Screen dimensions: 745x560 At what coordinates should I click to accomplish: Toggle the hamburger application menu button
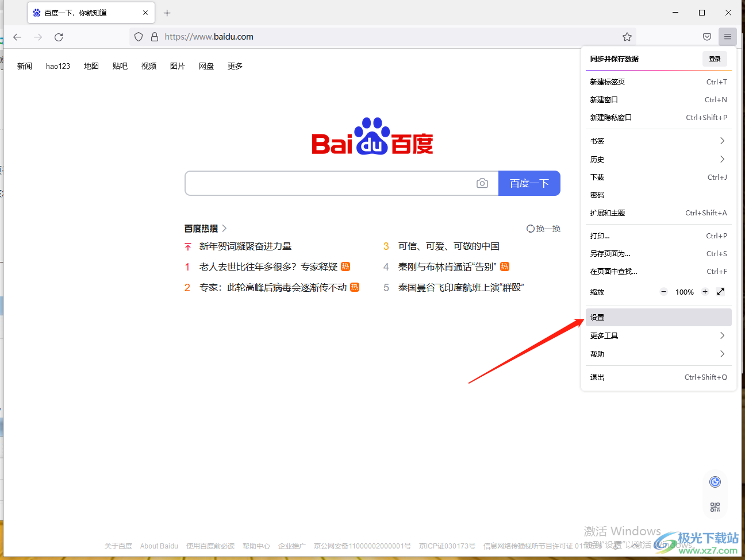[728, 37]
